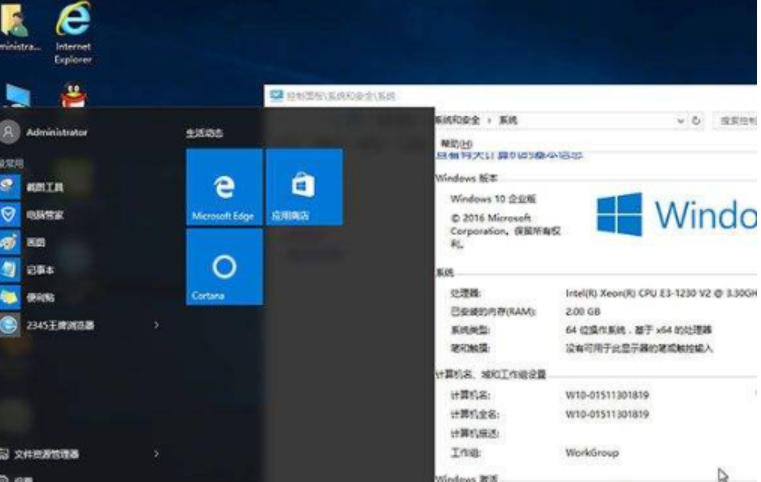This screenshot has width=761, height=482.
Task: Launch the 应用商店 Store tile
Action: pyautogui.click(x=303, y=187)
